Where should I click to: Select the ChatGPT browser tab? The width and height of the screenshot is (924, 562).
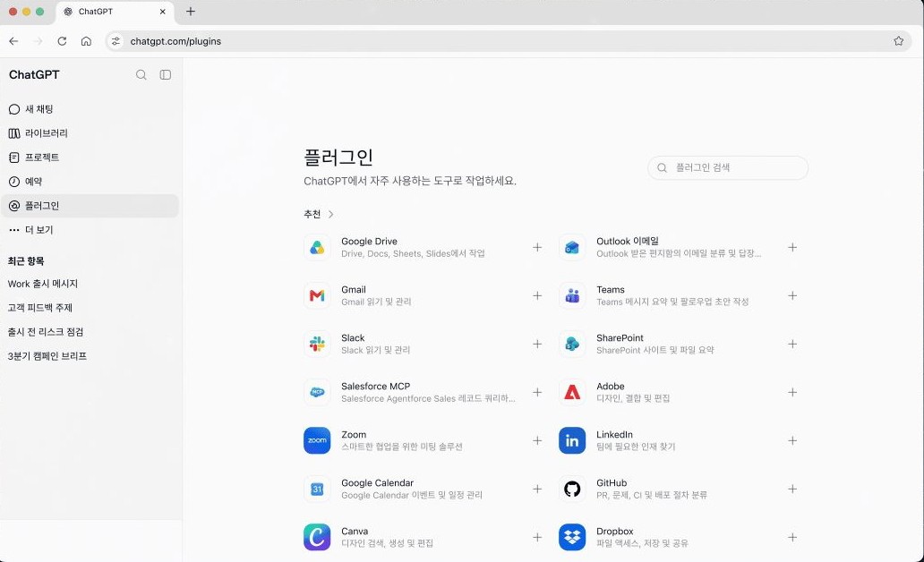coord(115,12)
